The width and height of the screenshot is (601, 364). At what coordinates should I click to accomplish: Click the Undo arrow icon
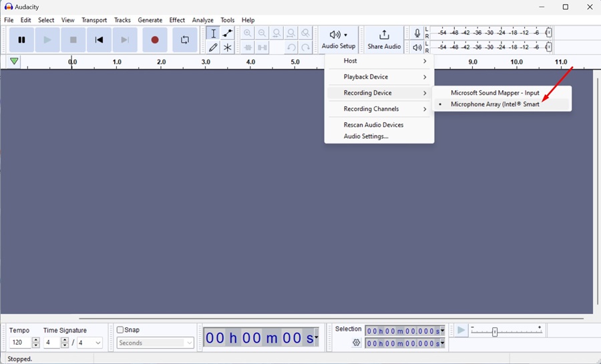click(x=291, y=47)
